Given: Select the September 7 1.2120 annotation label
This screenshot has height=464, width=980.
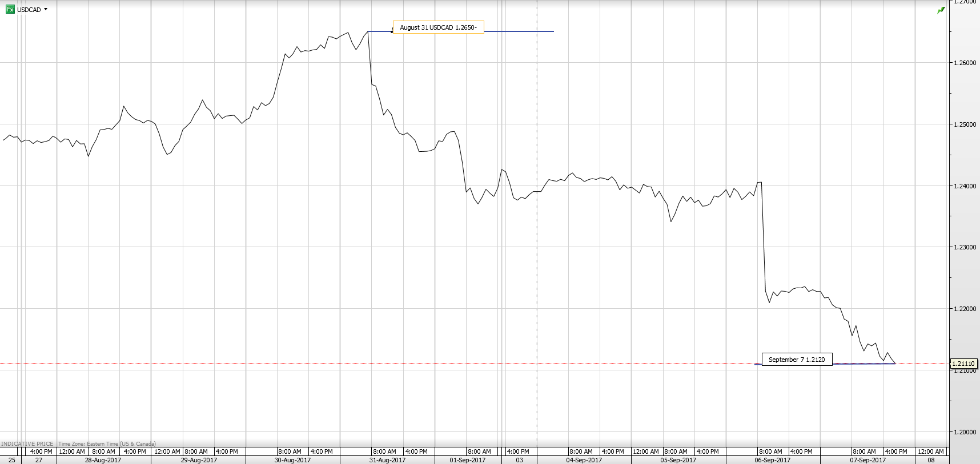Looking at the screenshot, I should point(797,360).
